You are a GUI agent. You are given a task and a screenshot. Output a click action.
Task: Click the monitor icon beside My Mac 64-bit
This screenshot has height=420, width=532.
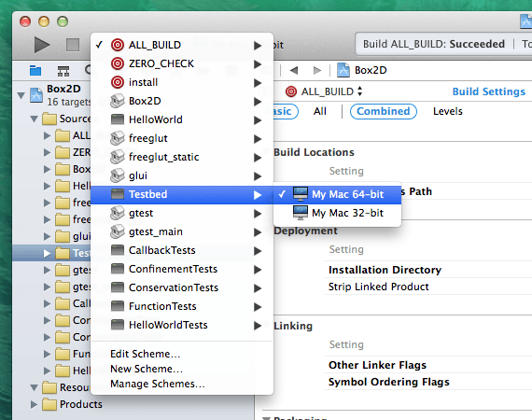click(x=301, y=194)
